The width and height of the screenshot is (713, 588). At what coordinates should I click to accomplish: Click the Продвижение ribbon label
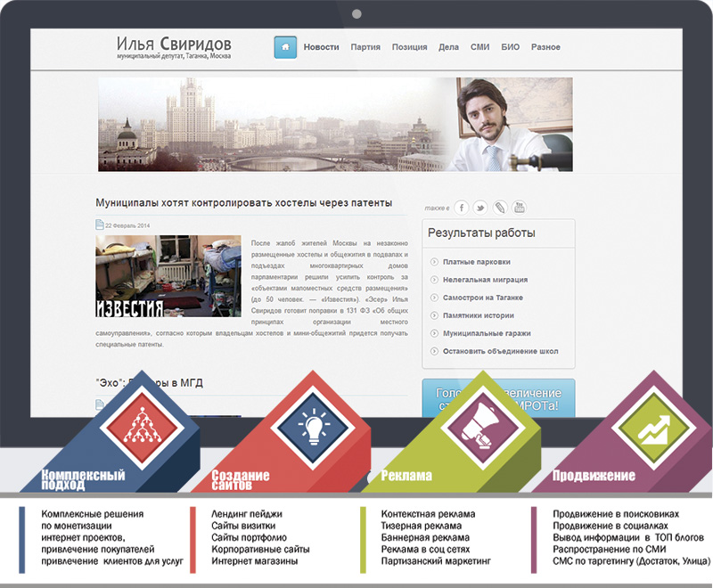(x=594, y=476)
